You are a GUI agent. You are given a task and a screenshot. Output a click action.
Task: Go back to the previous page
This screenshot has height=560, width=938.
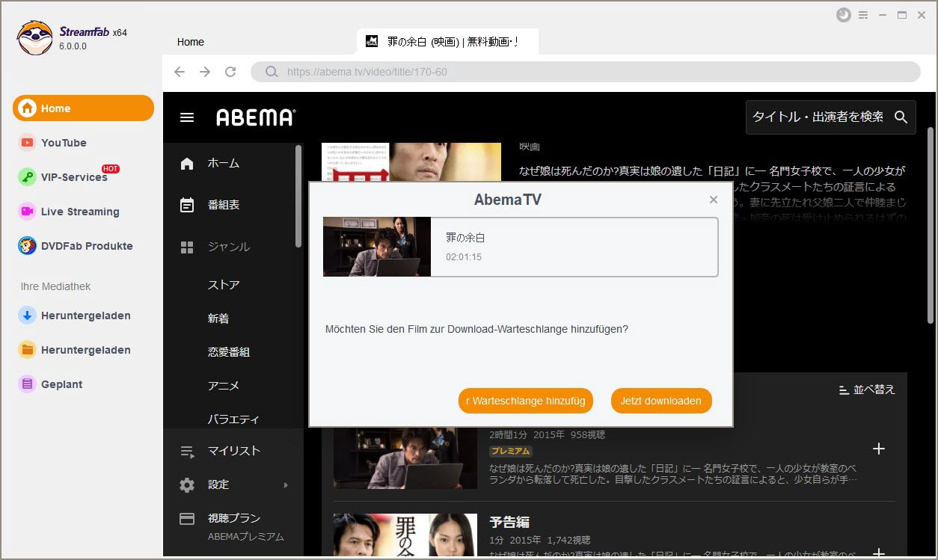point(180,72)
